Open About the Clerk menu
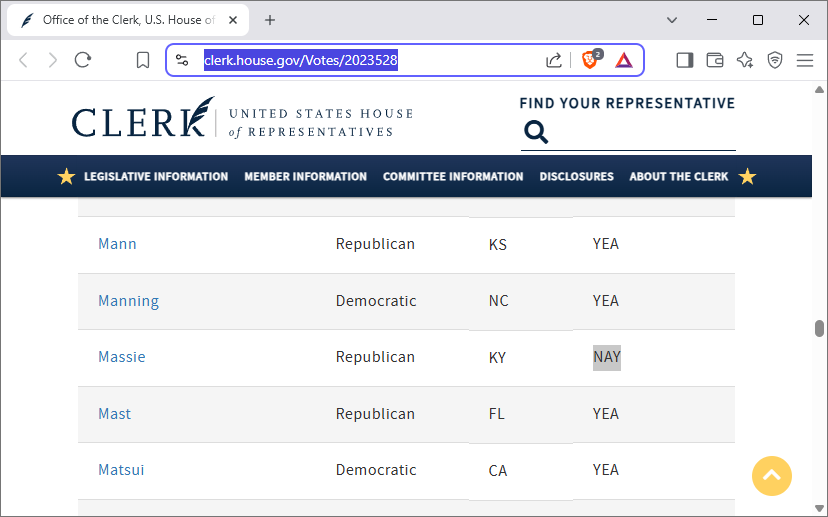The width and height of the screenshot is (828, 517). click(679, 176)
